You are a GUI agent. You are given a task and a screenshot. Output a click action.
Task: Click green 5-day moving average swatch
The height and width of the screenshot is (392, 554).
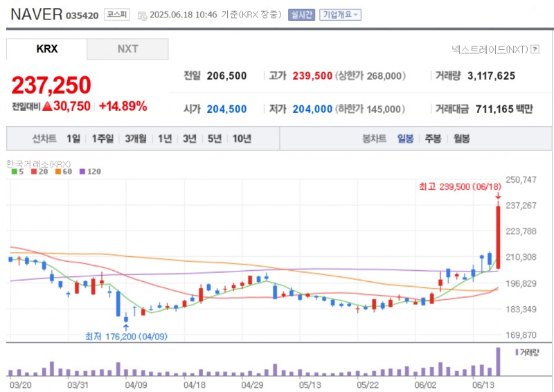point(14,172)
